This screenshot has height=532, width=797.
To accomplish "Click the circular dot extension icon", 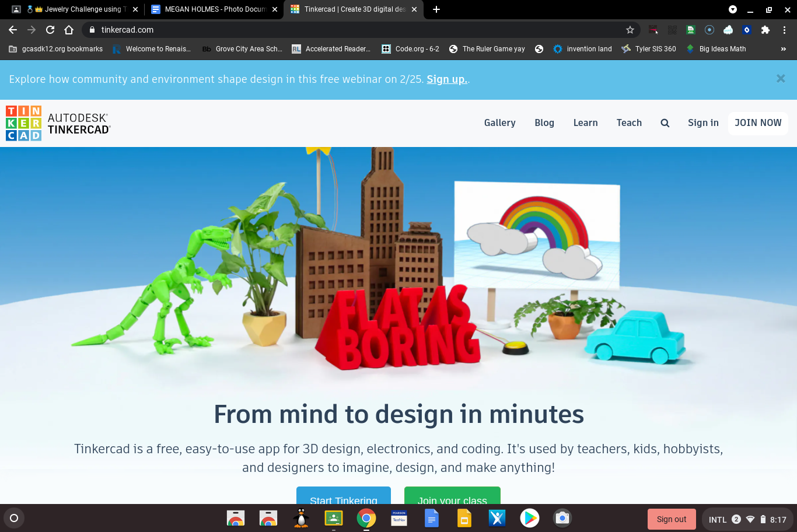I will (709, 30).
